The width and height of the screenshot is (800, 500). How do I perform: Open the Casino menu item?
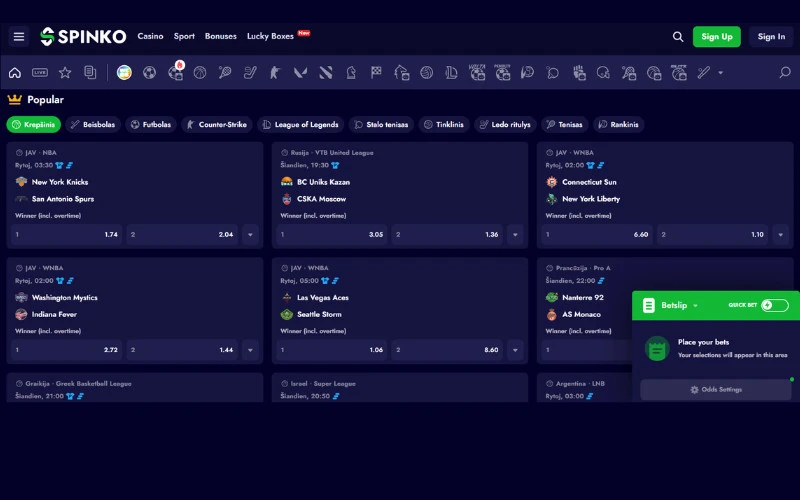click(x=150, y=36)
